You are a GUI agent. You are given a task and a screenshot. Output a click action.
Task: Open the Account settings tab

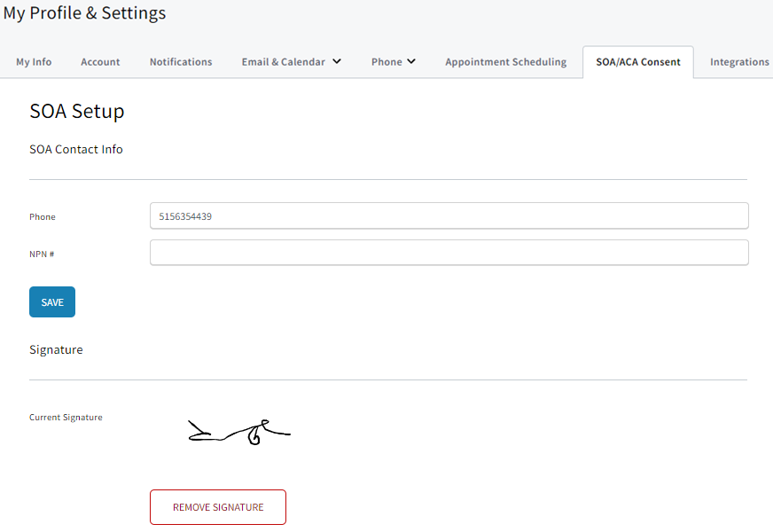coord(100,61)
